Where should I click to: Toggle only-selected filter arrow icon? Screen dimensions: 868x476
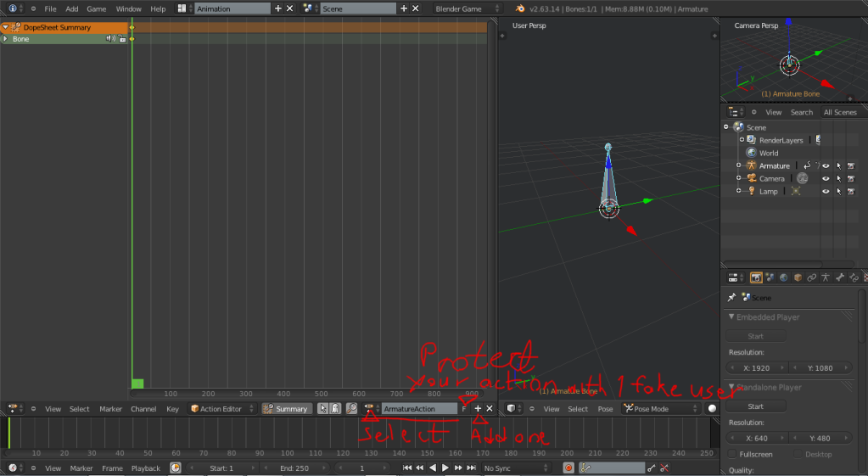point(323,408)
